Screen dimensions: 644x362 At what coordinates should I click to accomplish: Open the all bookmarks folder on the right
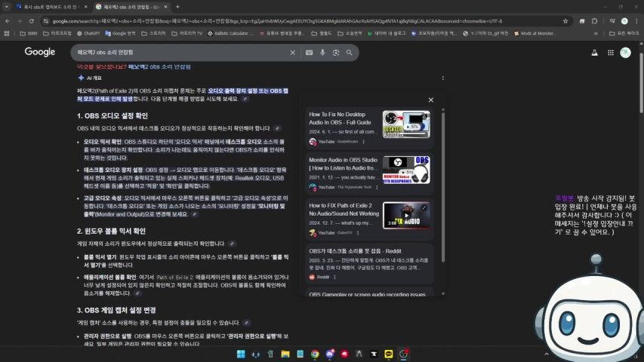pyautogui.click(x=624, y=33)
